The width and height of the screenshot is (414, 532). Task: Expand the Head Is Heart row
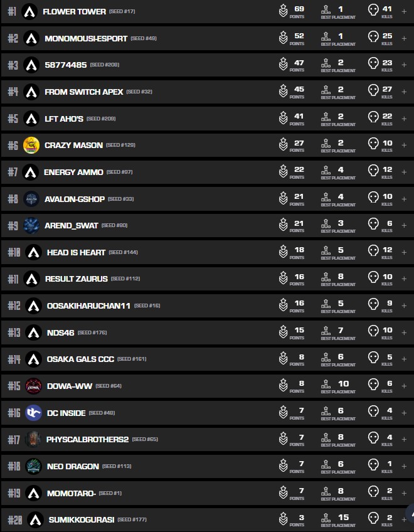pos(404,253)
